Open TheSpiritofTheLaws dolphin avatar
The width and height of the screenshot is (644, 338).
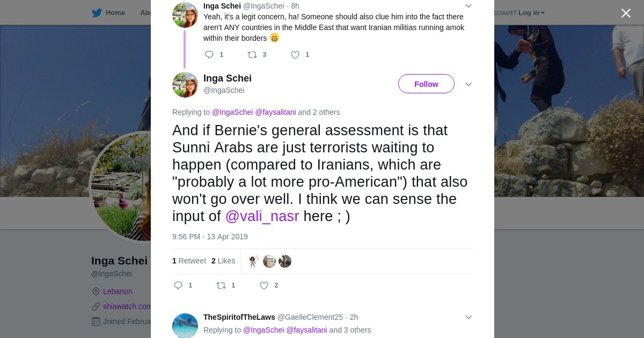[185, 326]
